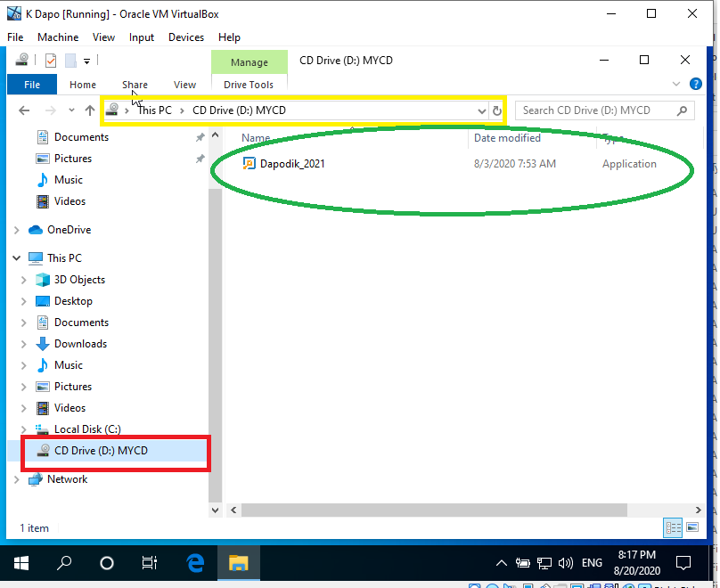
Task: Select CD Drive (D:) MYCD in tree
Action: [101, 451]
